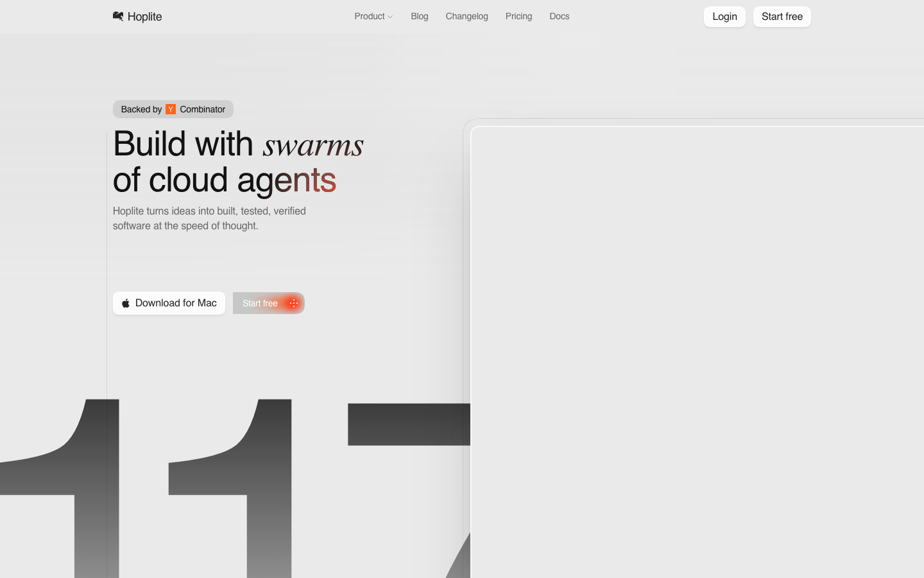This screenshot has height=578, width=924.
Task: Click the Hoplite brand name
Action: coord(144,17)
